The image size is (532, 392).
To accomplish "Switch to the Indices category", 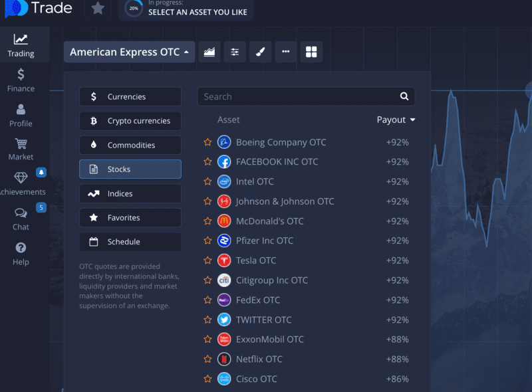I will point(130,193).
